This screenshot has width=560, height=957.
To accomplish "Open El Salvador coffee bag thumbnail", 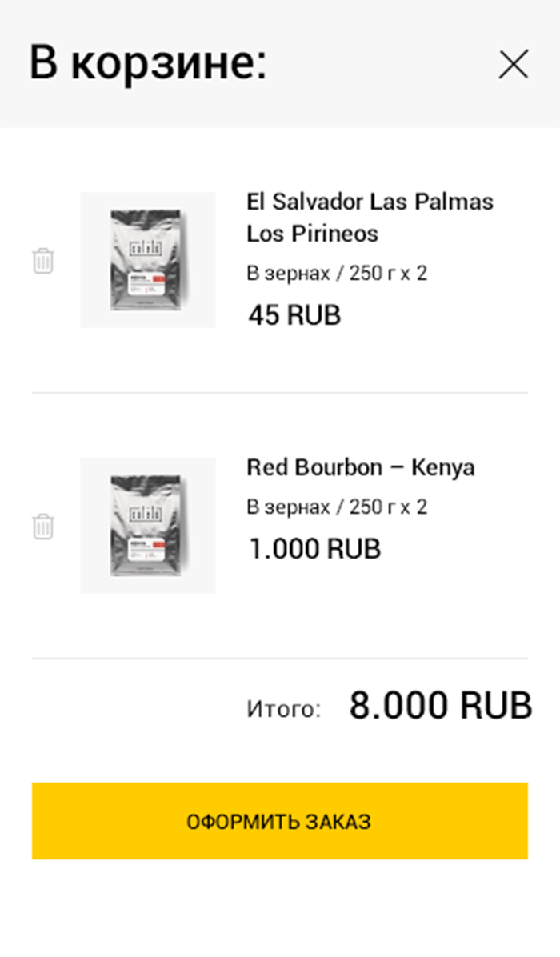I will click(x=148, y=260).
